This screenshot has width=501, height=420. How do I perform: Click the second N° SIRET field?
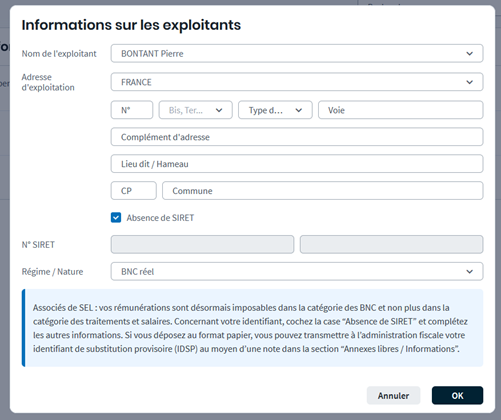(391, 245)
